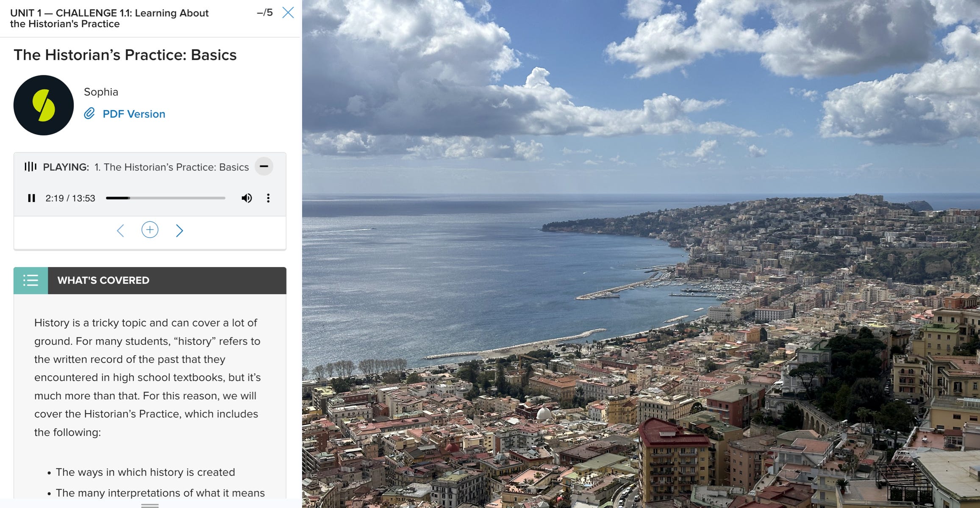Click the 2:19 / 13:53 time display
Viewport: 980px width, 508px height.
tap(70, 198)
